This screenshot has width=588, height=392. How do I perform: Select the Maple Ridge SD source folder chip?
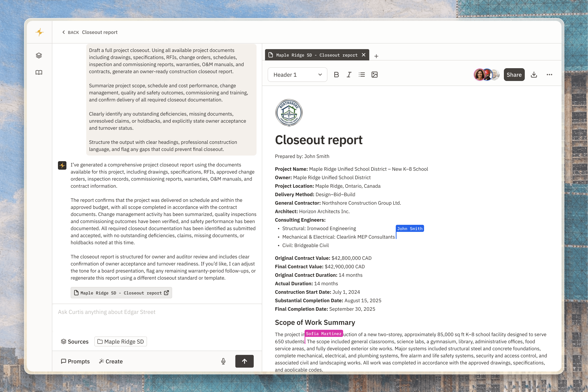pyautogui.click(x=120, y=341)
